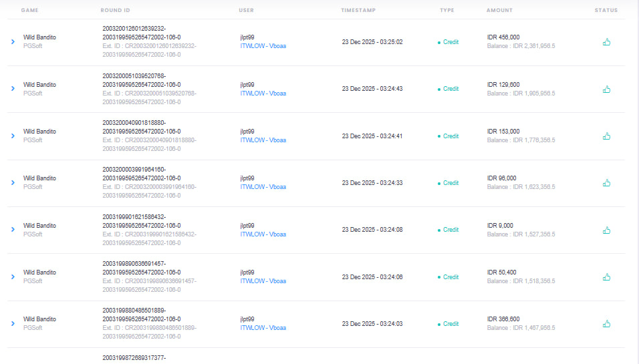The image size is (639, 364).
Task: Click amount IDR 456,000
Action: click(503, 37)
